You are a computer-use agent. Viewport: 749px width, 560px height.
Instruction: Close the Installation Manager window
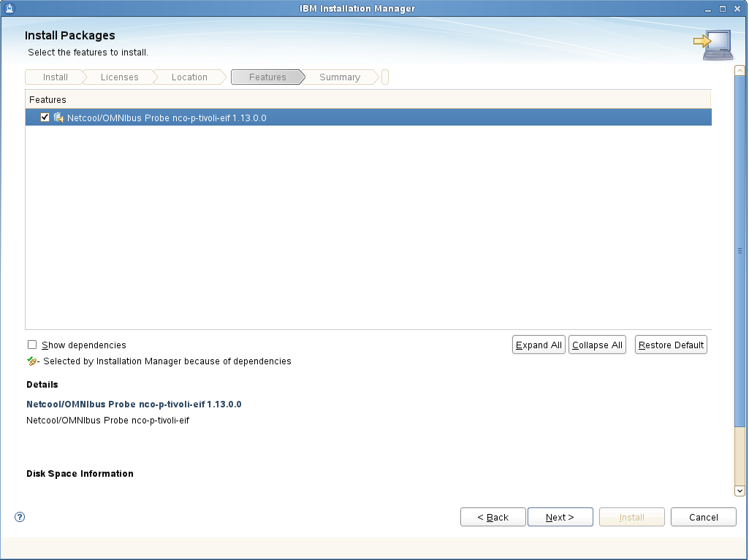(x=737, y=9)
